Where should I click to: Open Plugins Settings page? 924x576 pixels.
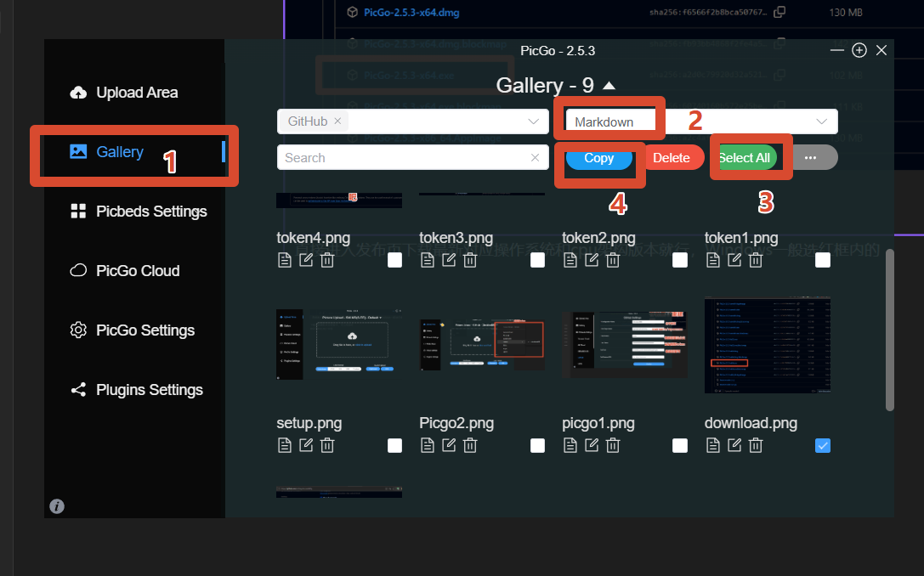pyautogui.click(x=137, y=390)
